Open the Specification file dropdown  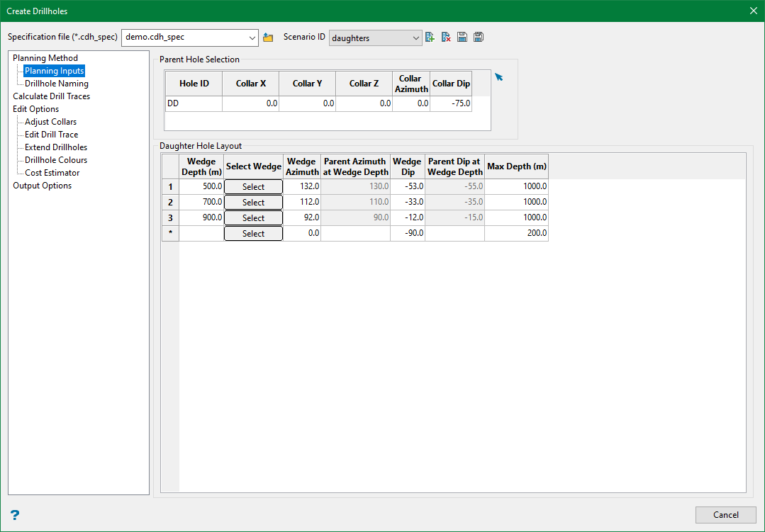point(253,38)
